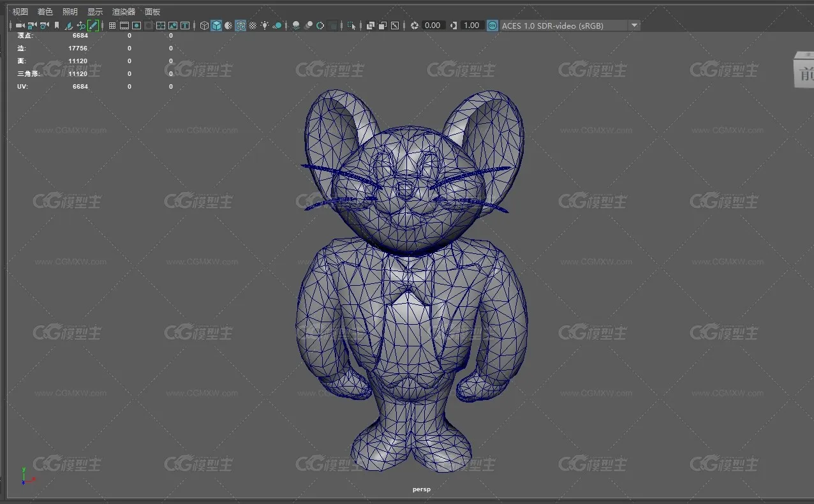The width and height of the screenshot is (814, 504).
Task: Open Camera Attributes from the panel toolbar
Action: (x=44, y=26)
